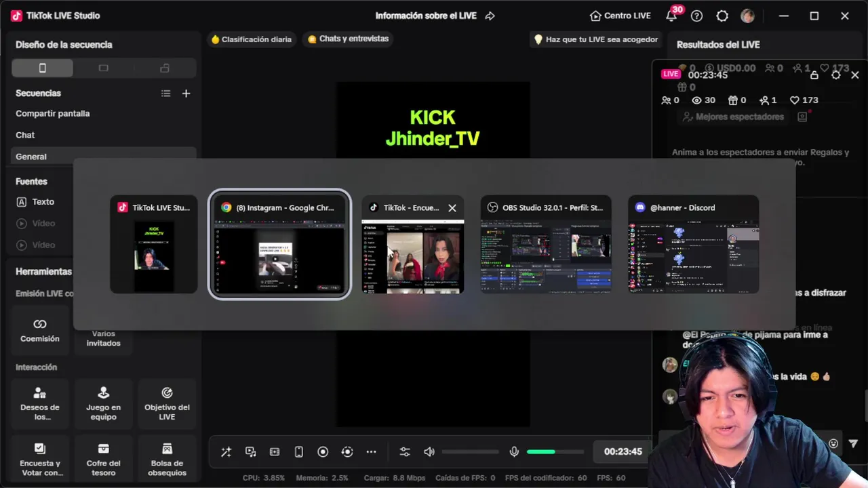Click Haz que tu LIVE sea acogedor tip
Screen dimensions: 868x488
pyautogui.click(x=596, y=39)
